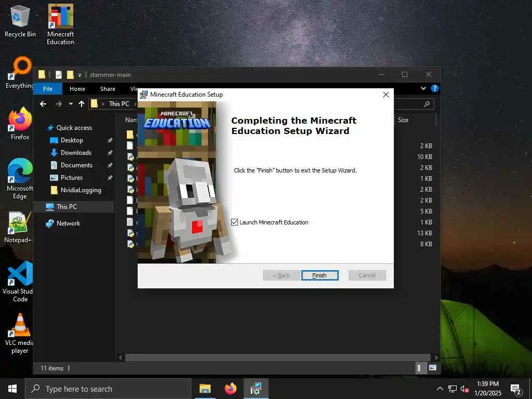The width and height of the screenshot is (532, 399).
Task: Go up one folder level in Explorer
Action: click(x=82, y=104)
